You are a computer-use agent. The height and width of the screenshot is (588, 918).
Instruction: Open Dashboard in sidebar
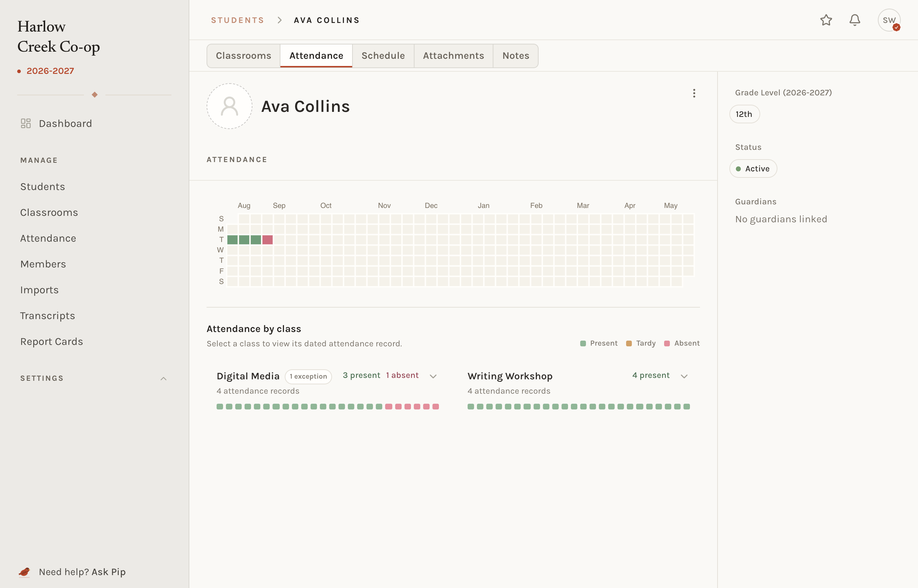point(65,123)
